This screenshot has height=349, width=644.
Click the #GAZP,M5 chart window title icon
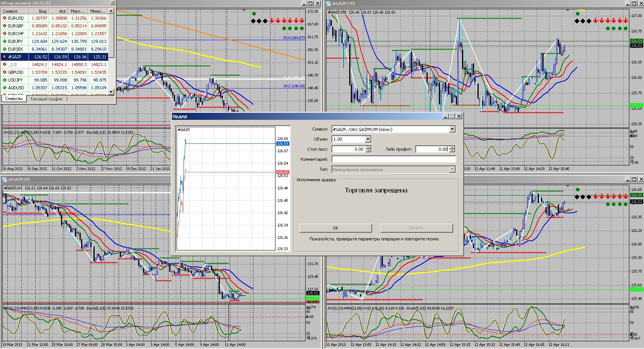click(329, 3)
